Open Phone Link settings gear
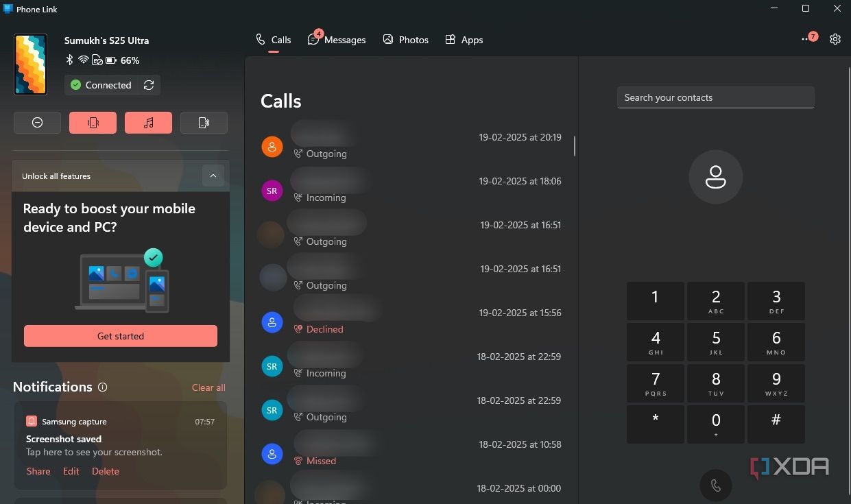Image resolution: width=851 pixels, height=504 pixels. click(x=835, y=39)
